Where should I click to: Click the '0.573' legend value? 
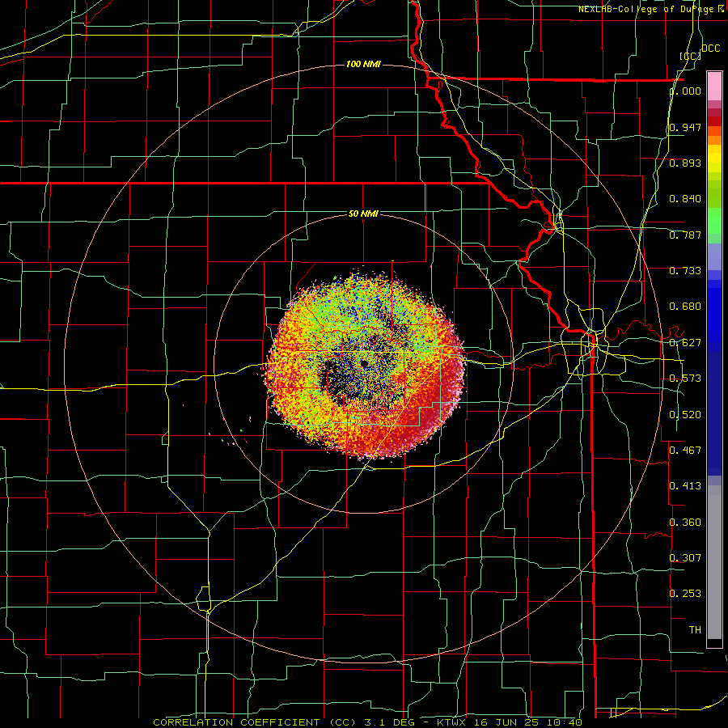[685, 379]
